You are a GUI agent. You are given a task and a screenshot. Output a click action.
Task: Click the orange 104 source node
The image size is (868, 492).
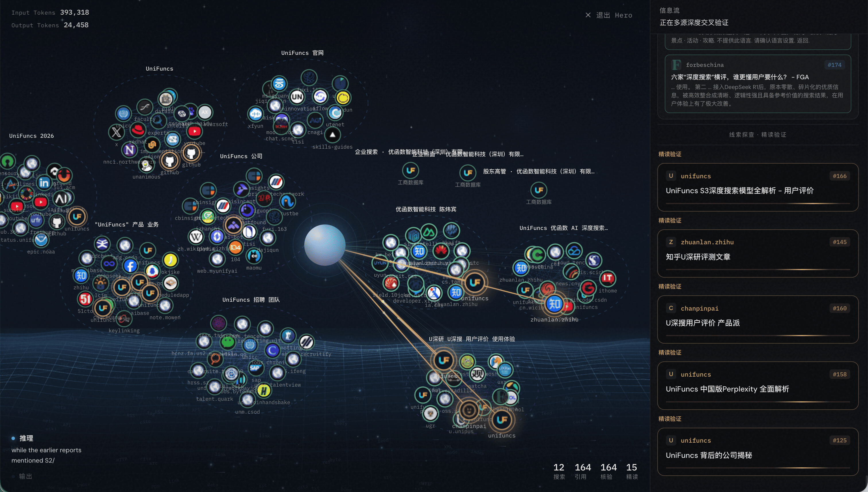pos(235,247)
